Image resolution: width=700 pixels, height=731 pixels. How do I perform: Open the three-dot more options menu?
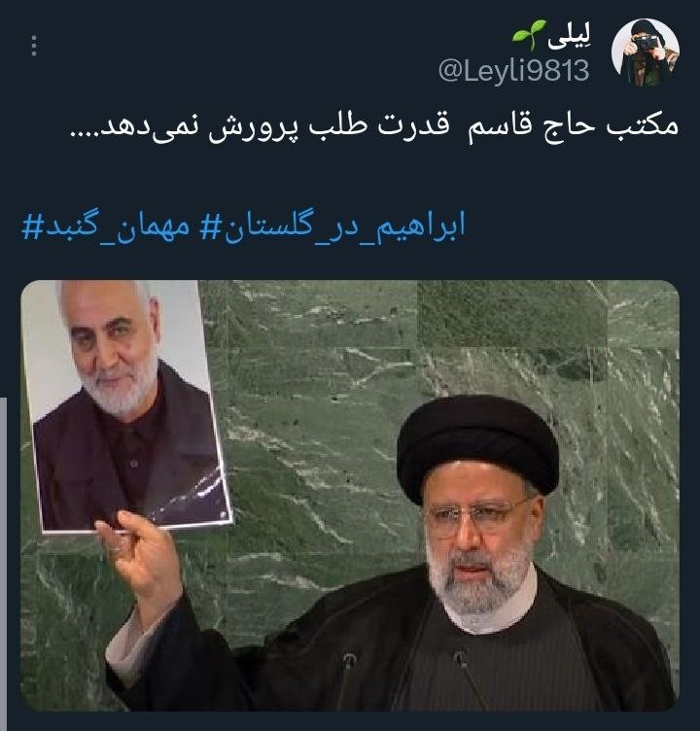[x=34, y=46]
